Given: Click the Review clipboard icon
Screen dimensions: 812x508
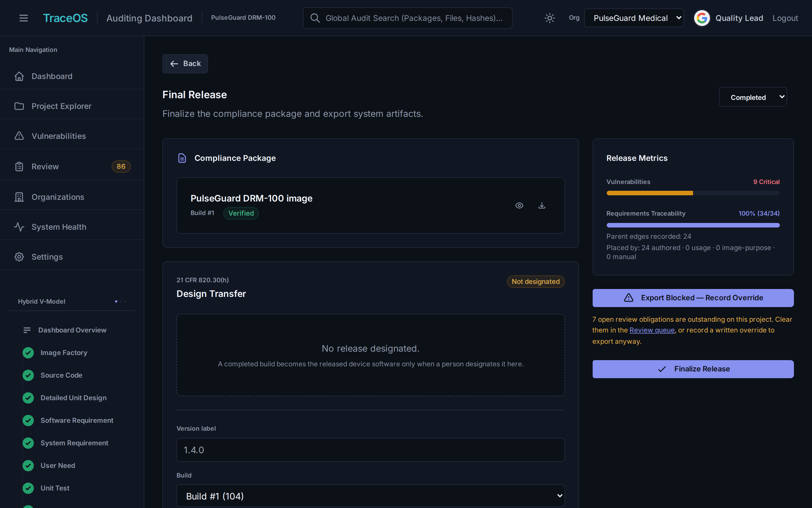Looking at the screenshot, I should (x=19, y=166).
